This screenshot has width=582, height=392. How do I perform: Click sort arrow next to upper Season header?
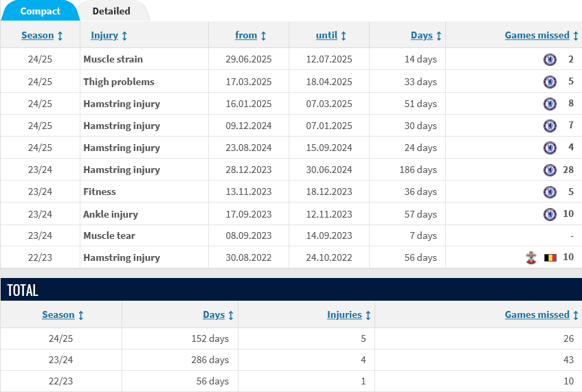(x=60, y=36)
